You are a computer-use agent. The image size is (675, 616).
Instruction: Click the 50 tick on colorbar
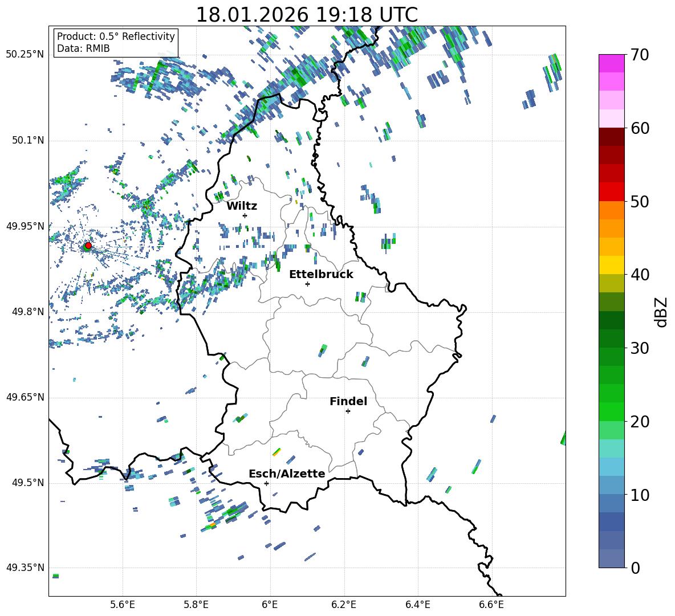pos(640,201)
